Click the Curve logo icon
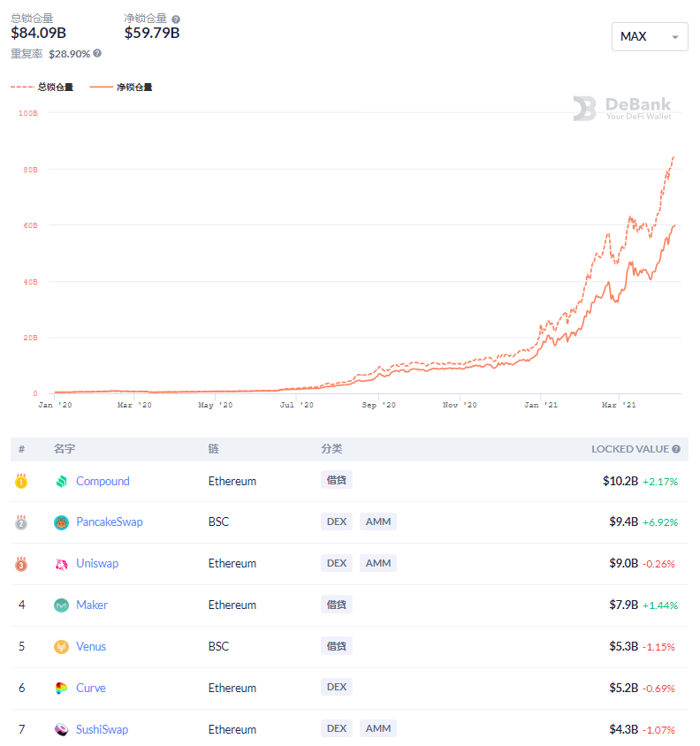Image resolution: width=700 pixels, height=746 pixels. (61, 689)
